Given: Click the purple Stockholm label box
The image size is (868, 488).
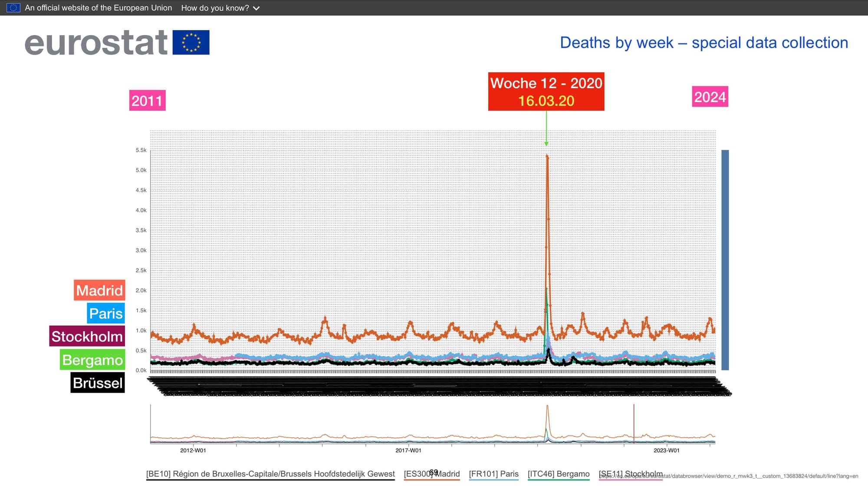Looking at the screenshot, I should coord(87,336).
